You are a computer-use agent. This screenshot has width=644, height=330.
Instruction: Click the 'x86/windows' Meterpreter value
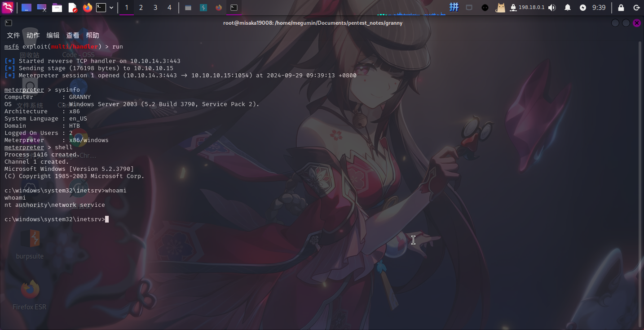pos(89,140)
